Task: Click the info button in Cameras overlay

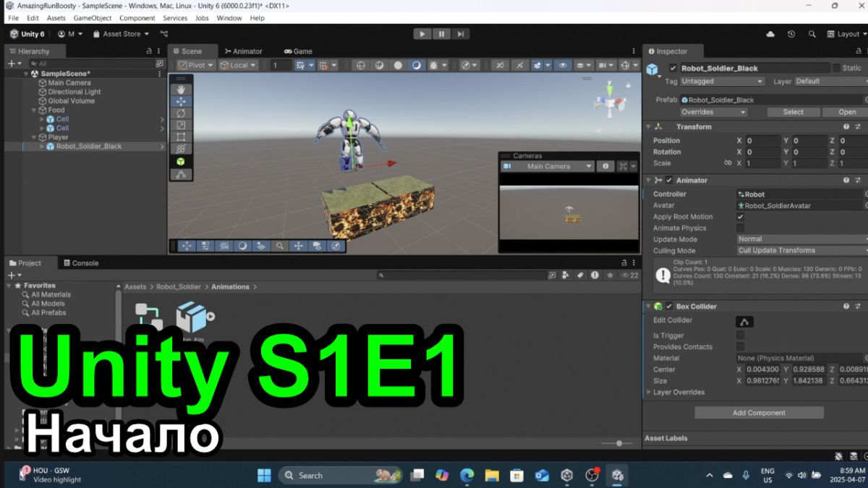Action: coord(606,166)
